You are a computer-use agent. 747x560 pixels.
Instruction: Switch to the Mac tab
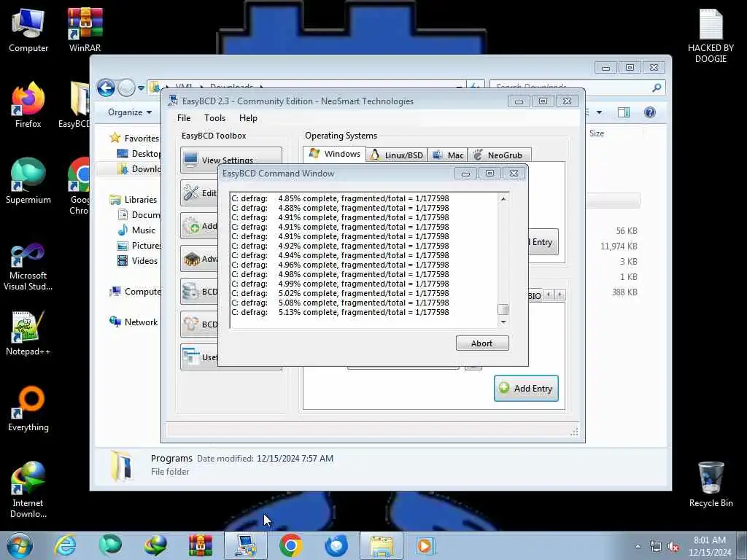pos(448,155)
